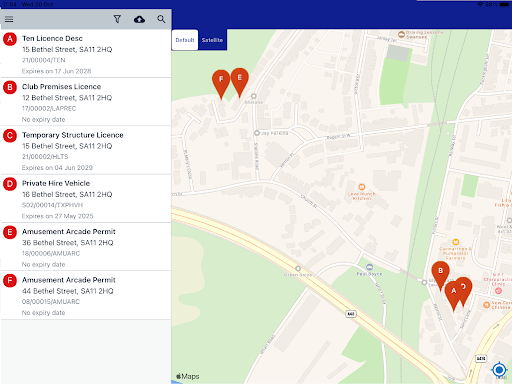Screen dimensions: 512x384
Task: Tap the Driving Lessons Swansea map marker
Action: click(x=401, y=34)
